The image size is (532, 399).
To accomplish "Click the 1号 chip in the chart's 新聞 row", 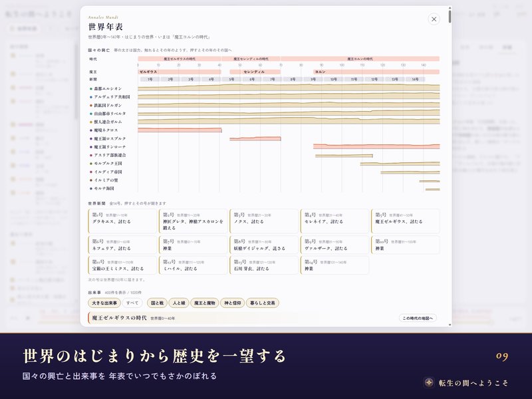I will (x=150, y=79).
